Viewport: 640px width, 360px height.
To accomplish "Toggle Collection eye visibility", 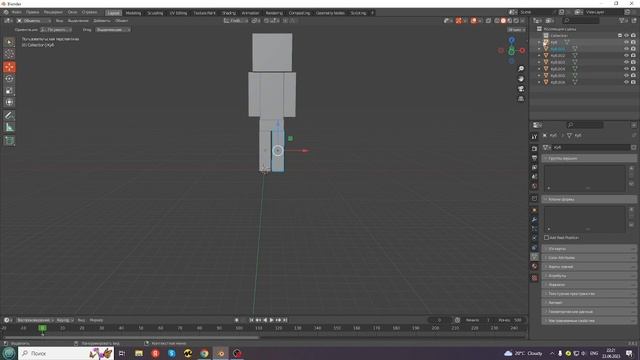I will (x=627, y=36).
